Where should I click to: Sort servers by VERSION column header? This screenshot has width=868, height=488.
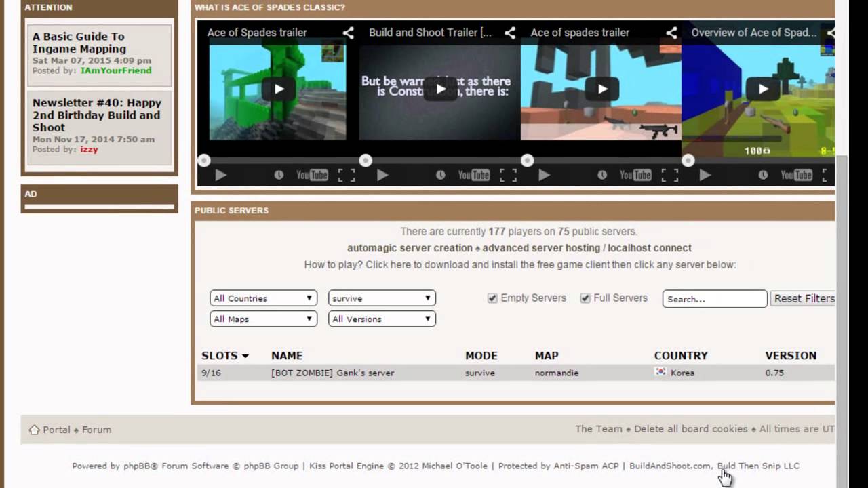pyautogui.click(x=791, y=355)
